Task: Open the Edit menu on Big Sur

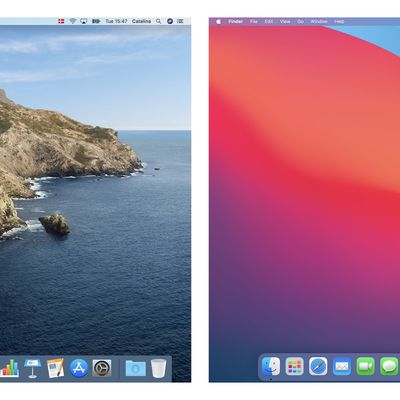Action: point(269,22)
